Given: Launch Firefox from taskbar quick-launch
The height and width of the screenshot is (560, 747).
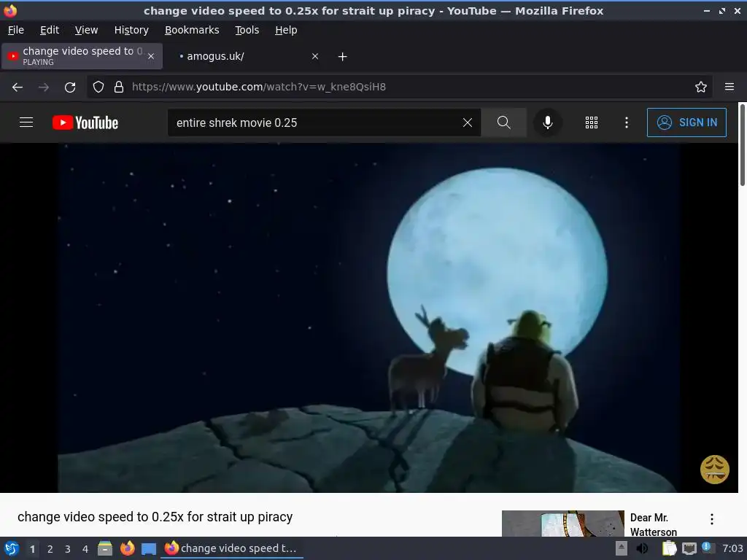Looking at the screenshot, I should pyautogui.click(x=127, y=548).
